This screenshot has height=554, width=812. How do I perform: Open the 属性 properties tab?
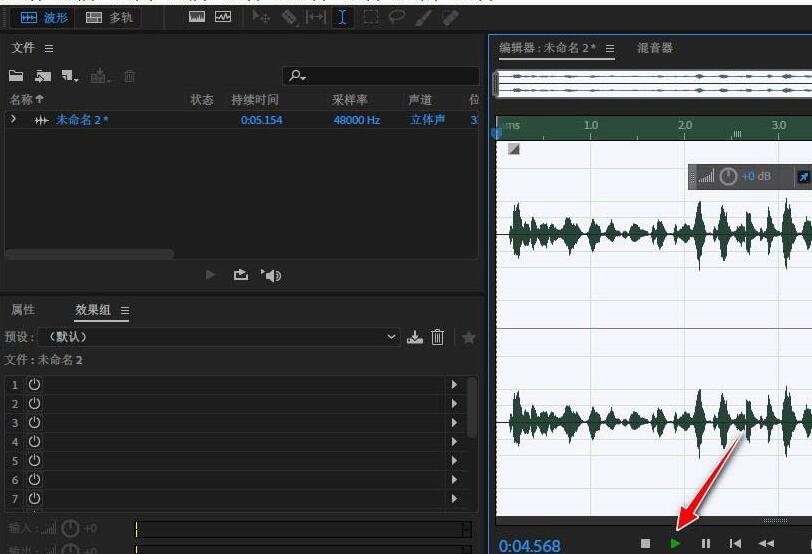23,310
